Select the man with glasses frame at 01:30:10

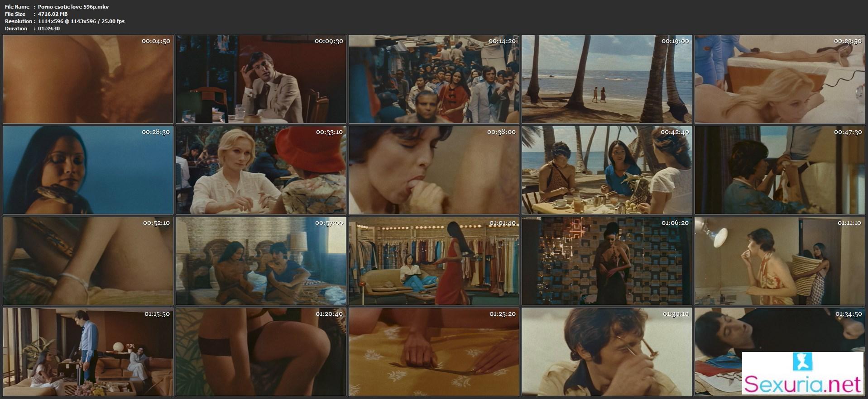[x=607, y=352]
